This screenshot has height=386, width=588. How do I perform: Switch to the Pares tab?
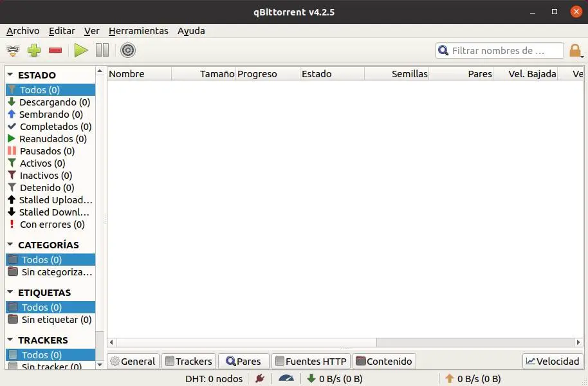tap(244, 362)
